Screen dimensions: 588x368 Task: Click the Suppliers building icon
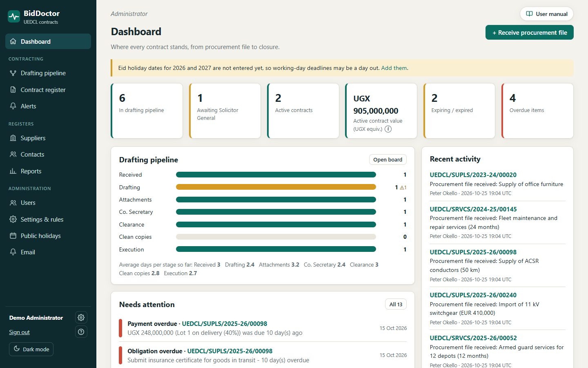tap(13, 138)
